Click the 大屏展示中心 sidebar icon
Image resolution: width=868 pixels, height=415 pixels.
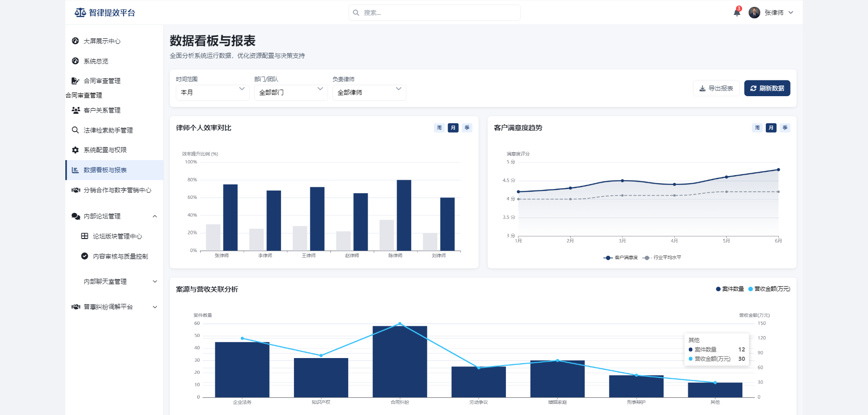pos(75,41)
